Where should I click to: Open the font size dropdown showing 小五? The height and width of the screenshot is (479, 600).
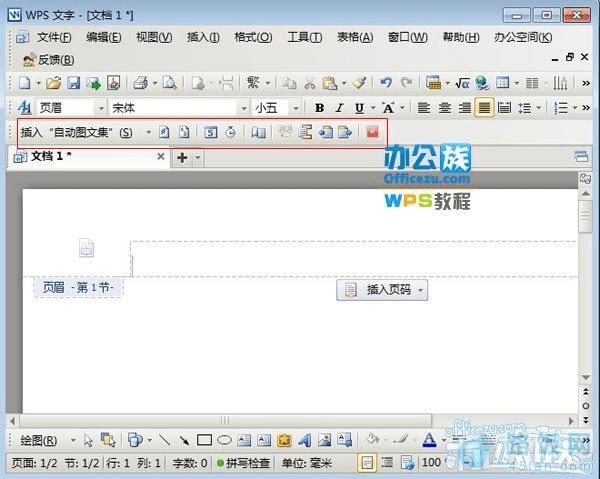pos(296,109)
